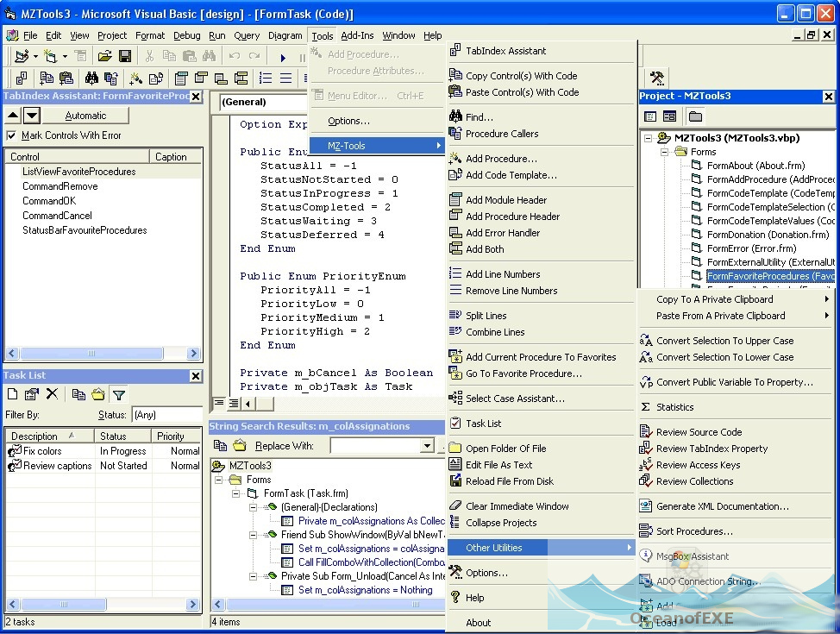Click the Priority column header in Task List

[176, 436]
